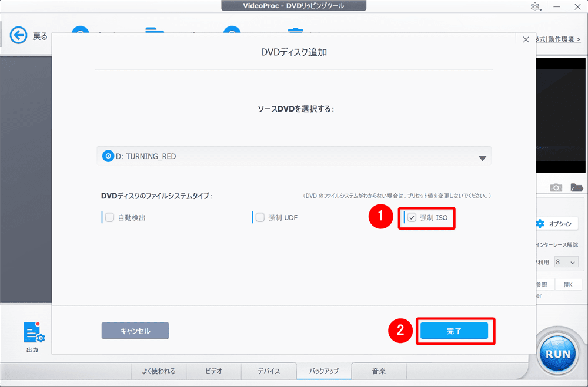The height and width of the screenshot is (387, 588).
Task: Check the 强制 UDF option
Action: coord(260,217)
